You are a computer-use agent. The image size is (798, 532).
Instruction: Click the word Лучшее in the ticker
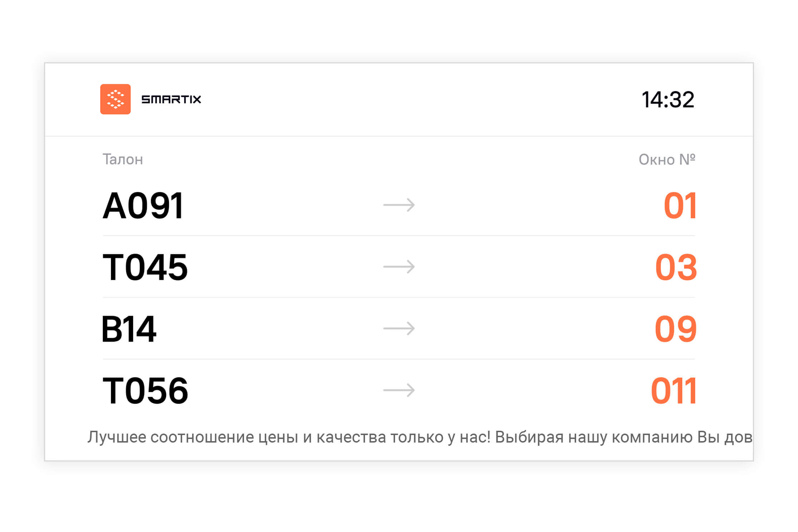coord(117,437)
